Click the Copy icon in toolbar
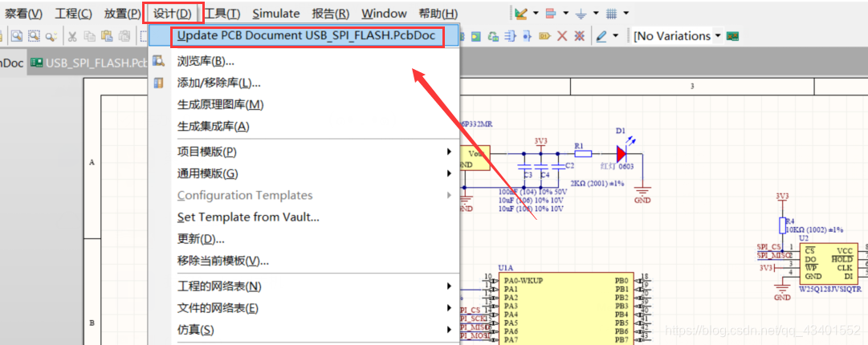The image size is (868, 345). 89,36
